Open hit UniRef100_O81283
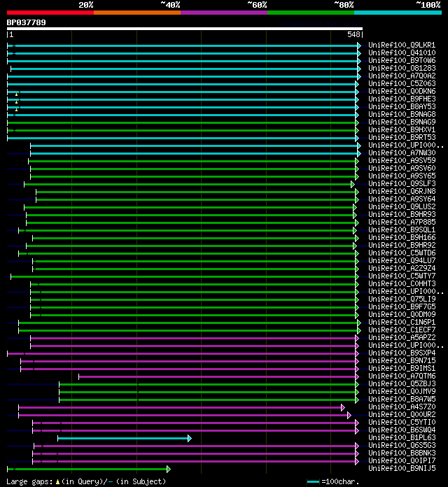 pos(402,68)
